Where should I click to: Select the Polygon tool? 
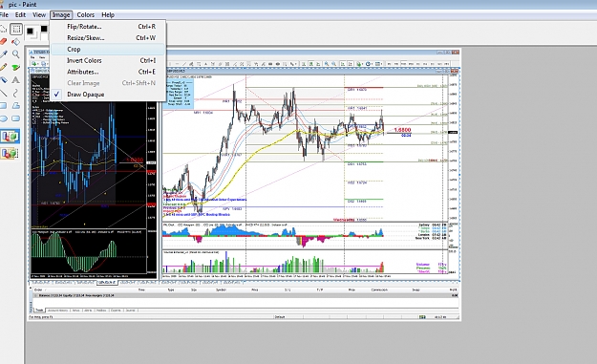coord(15,105)
